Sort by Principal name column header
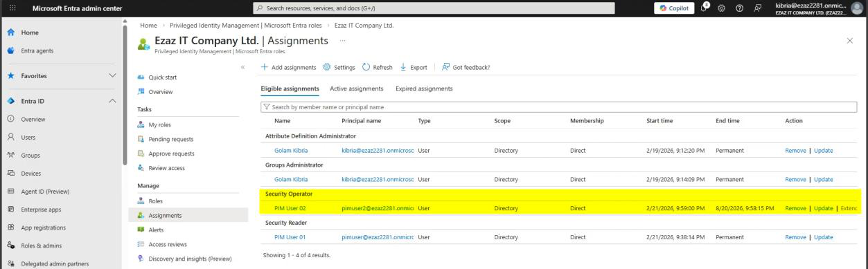The height and width of the screenshot is (269, 868). [361, 121]
